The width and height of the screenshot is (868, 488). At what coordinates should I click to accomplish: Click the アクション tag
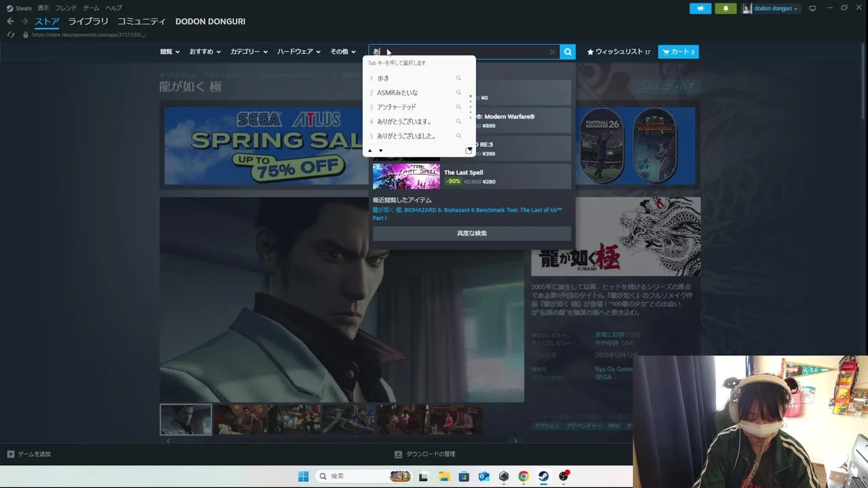547,426
